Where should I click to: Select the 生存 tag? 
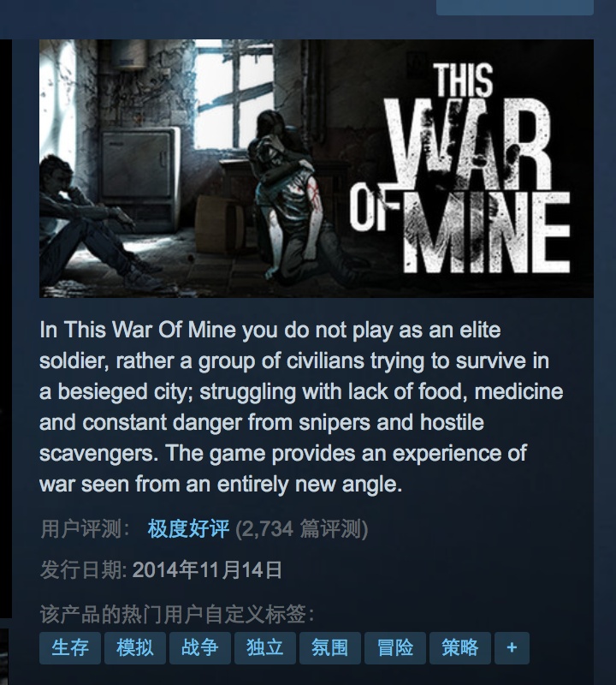(70, 648)
